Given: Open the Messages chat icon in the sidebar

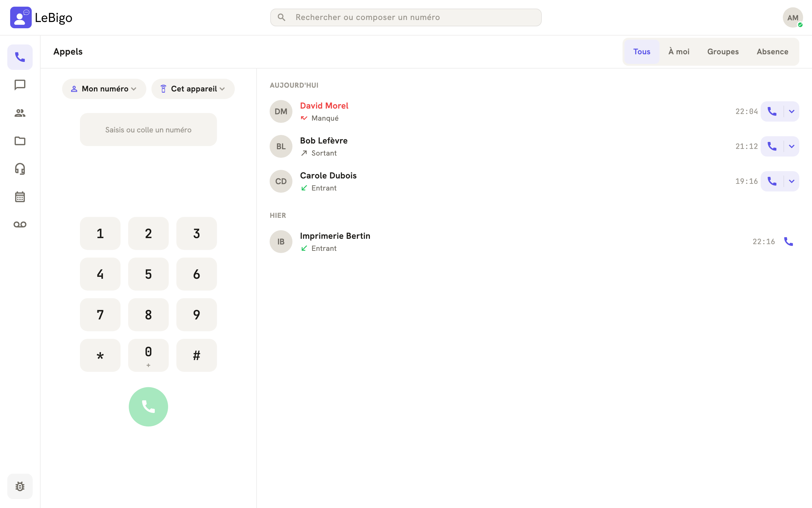Looking at the screenshot, I should (x=20, y=85).
